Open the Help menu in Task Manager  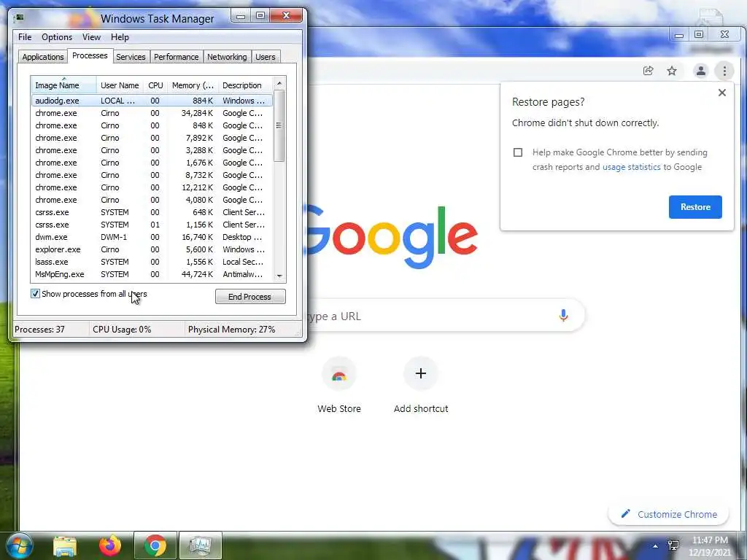pos(120,37)
